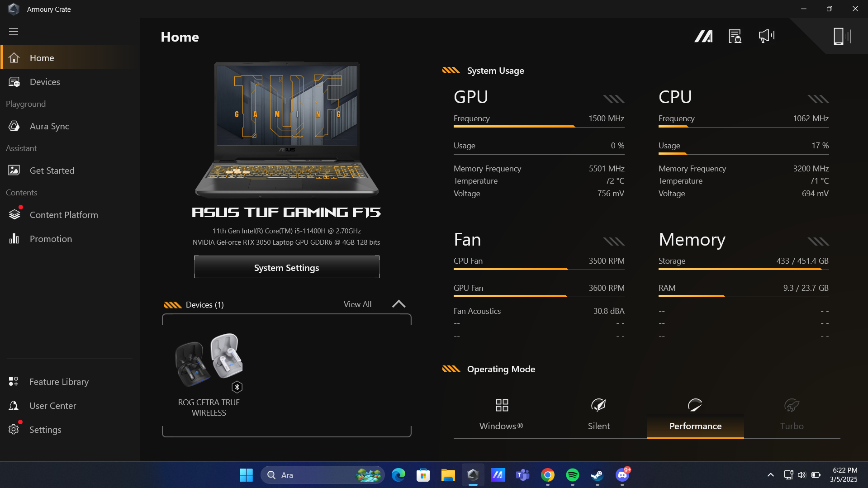
Task: Click the Fan Acoustics 30.8 dBA value
Action: point(609,311)
